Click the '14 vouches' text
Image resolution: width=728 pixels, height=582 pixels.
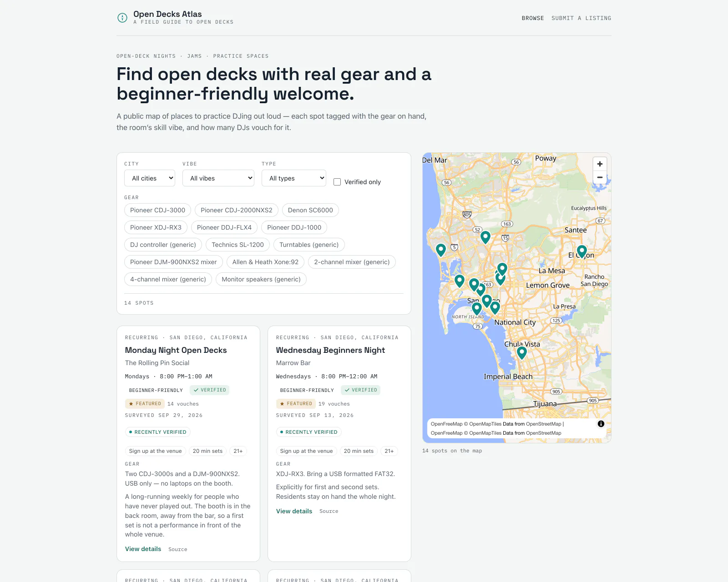pyautogui.click(x=183, y=404)
